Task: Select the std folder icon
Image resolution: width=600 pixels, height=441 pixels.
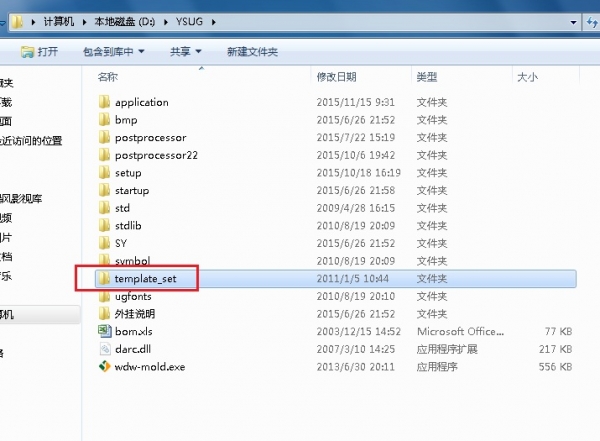Action: (x=104, y=208)
